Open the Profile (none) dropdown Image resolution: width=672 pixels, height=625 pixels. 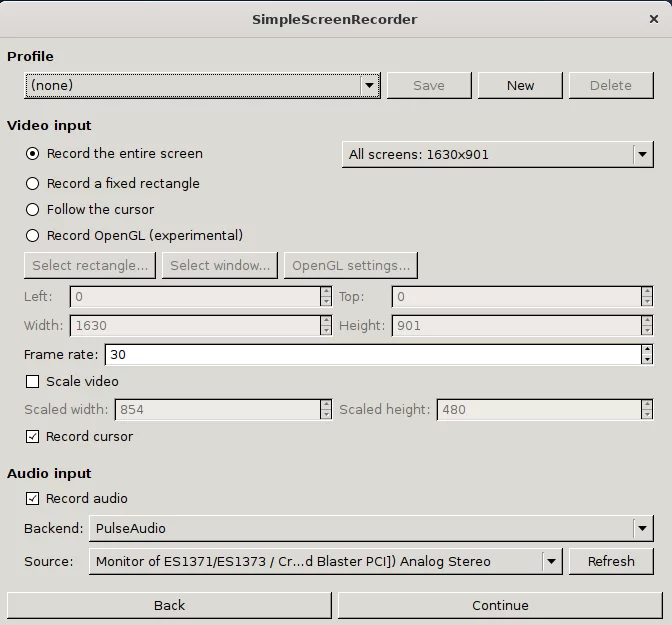[x=202, y=85]
